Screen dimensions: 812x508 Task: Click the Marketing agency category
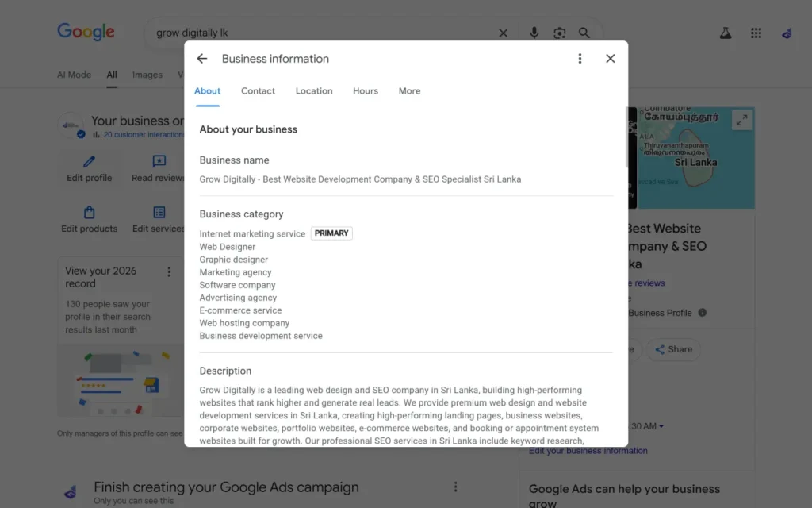(235, 272)
